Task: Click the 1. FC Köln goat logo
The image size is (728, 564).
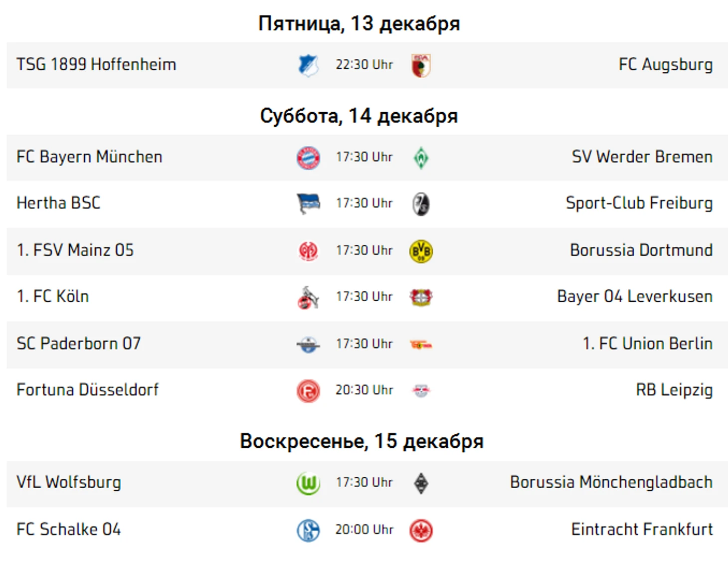Action: [308, 297]
